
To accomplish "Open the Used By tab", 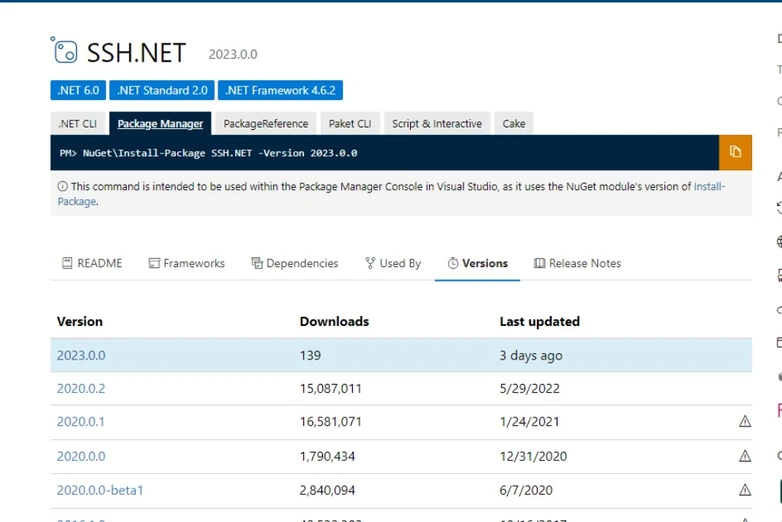I will pyautogui.click(x=392, y=263).
